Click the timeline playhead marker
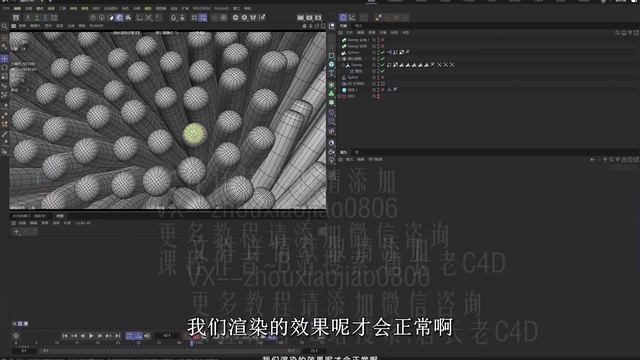640x360 pixels. pyautogui.click(x=191, y=343)
